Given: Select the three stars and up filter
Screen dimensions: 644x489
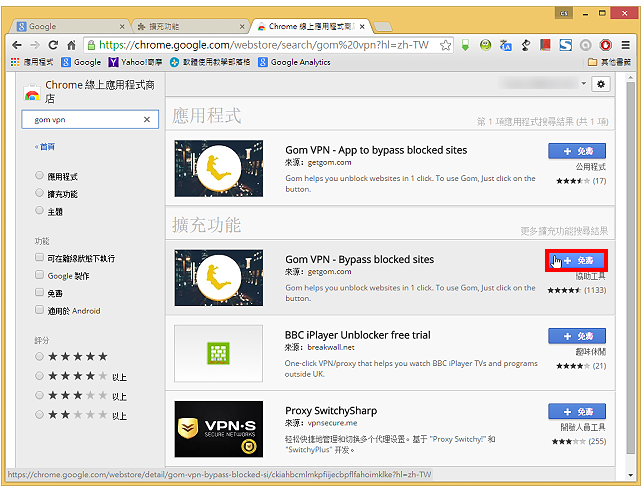Looking at the screenshot, I should (39, 395).
